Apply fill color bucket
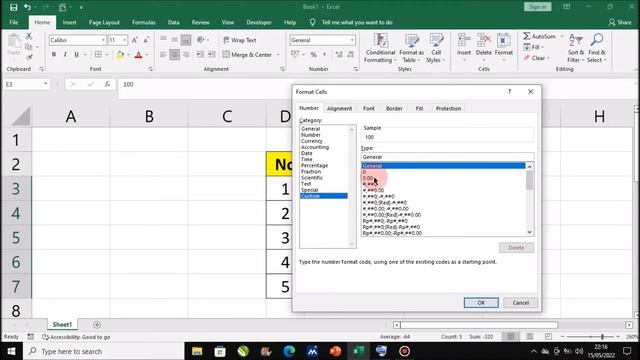Screen dimensions: 640x360 [120, 54]
